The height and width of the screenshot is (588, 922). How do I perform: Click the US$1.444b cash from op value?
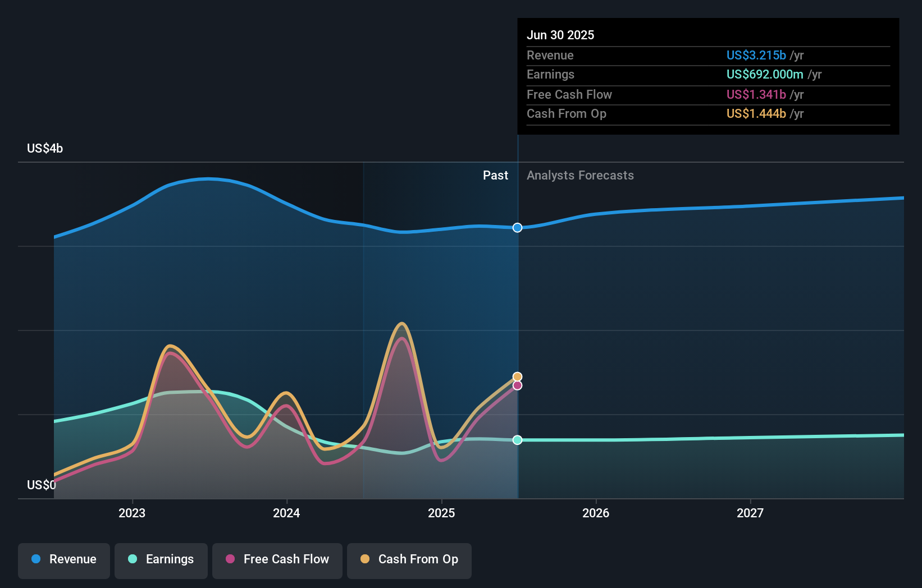(756, 113)
